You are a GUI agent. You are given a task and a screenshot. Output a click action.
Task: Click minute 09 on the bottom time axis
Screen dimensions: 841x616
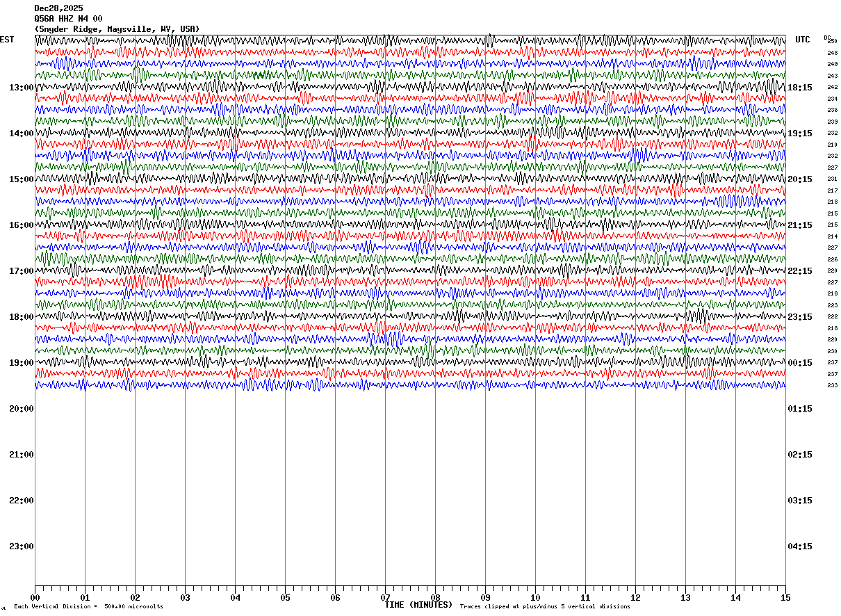(485, 598)
